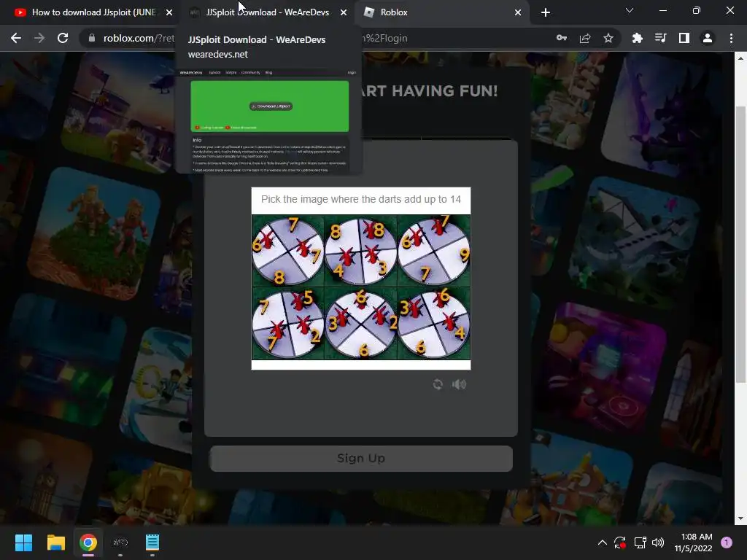Open the Notepad app on the taskbar
The height and width of the screenshot is (560, 747).
click(x=152, y=542)
